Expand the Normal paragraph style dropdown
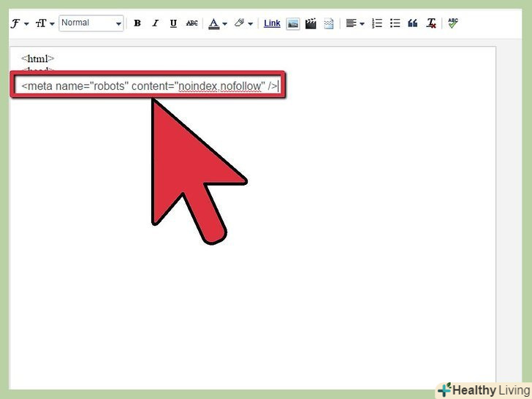The width and height of the screenshot is (532, 399). [91, 23]
